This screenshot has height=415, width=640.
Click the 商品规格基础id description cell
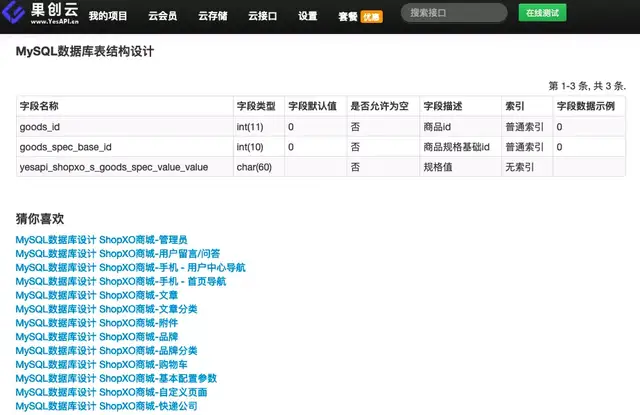(x=460, y=147)
